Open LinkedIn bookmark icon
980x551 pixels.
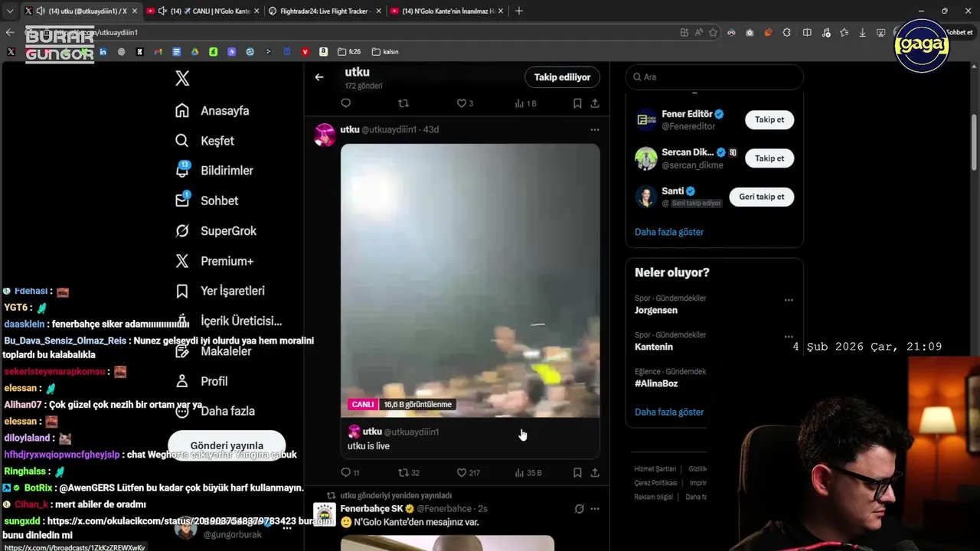[x=103, y=52]
